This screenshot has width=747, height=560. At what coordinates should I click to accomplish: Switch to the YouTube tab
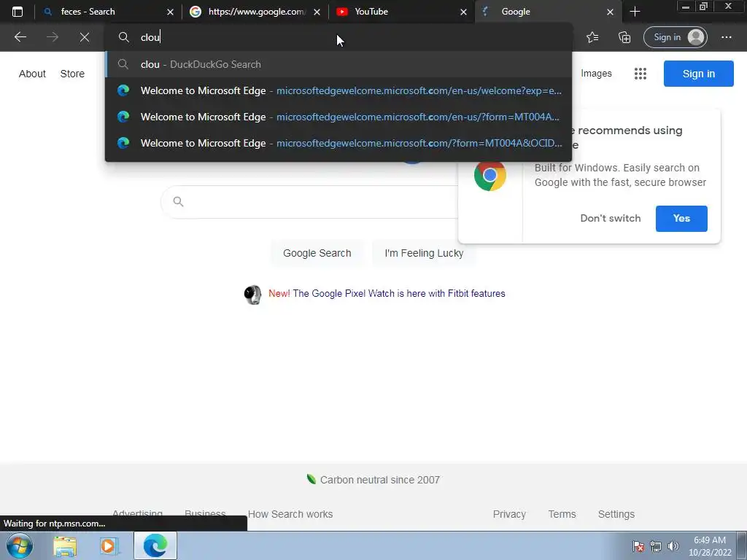(x=400, y=12)
